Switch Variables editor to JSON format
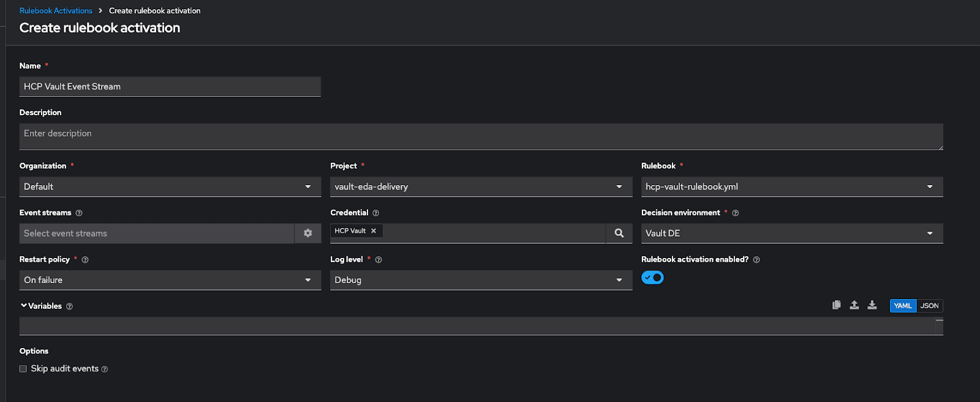Viewport: 980px width, 402px height. tap(929, 306)
